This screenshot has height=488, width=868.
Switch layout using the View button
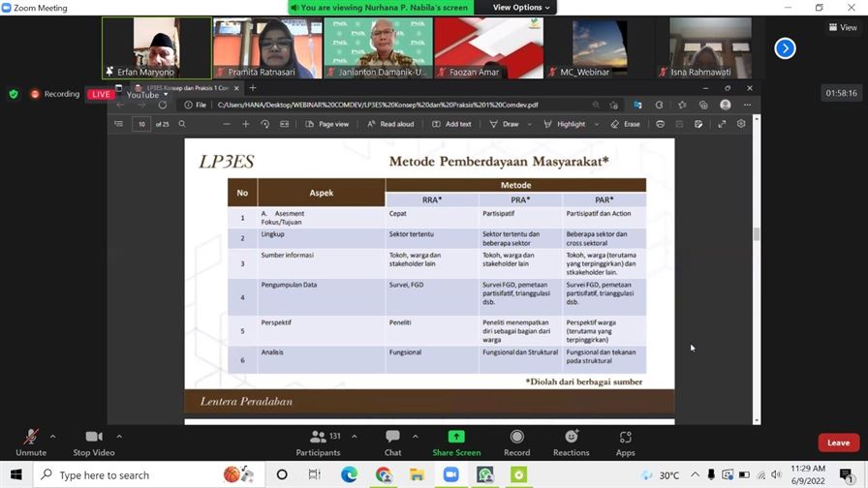[x=843, y=27]
